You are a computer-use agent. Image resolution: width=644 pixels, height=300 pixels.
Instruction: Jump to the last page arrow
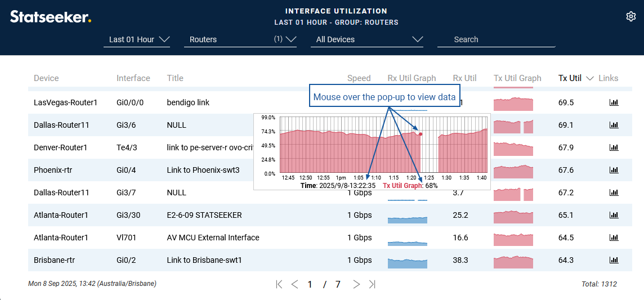(372, 284)
